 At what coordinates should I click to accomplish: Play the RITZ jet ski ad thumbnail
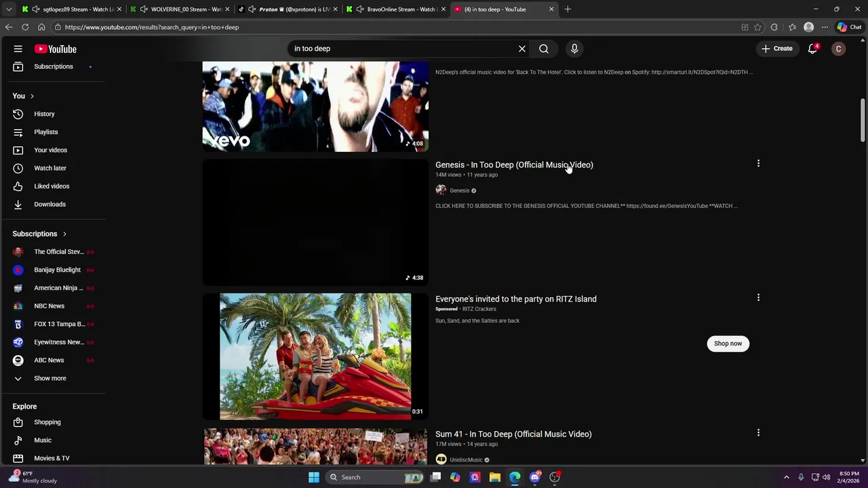click(x=315, y=357)
